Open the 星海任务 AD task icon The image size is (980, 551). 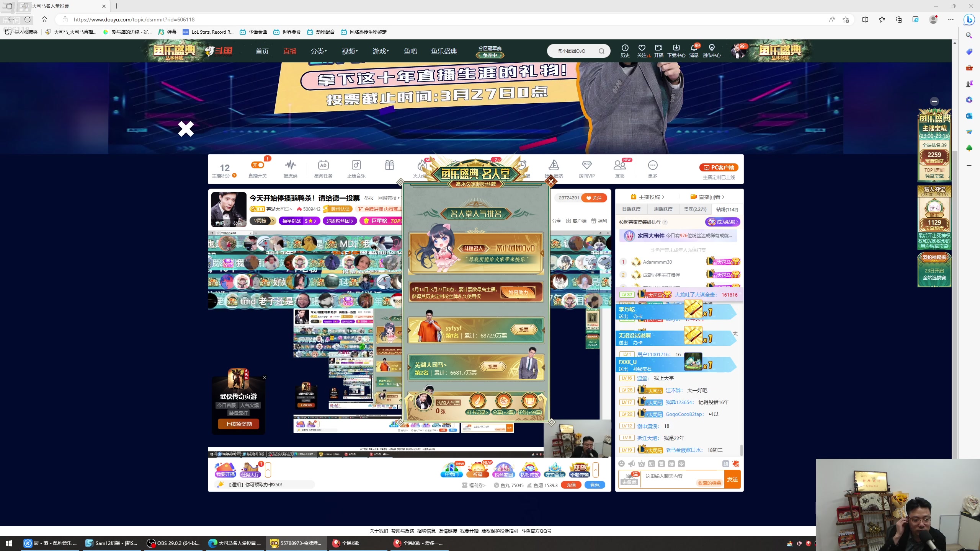pos(323,165)
